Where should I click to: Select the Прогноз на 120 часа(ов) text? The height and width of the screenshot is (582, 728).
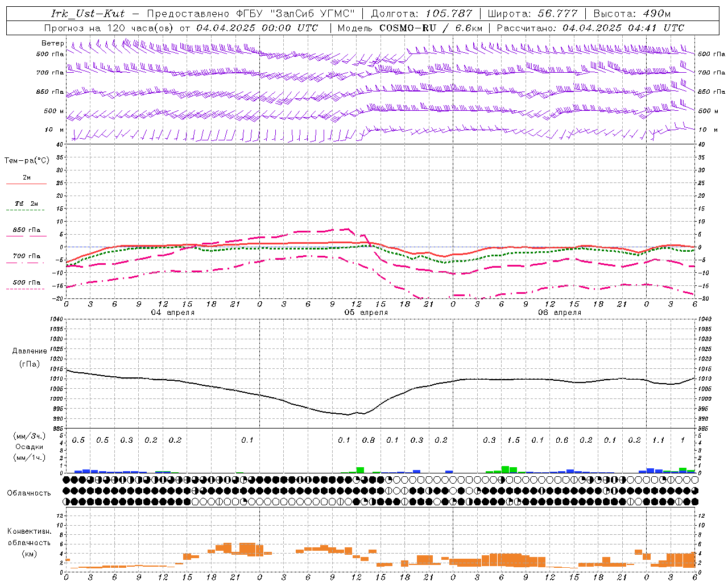[109, 28]
